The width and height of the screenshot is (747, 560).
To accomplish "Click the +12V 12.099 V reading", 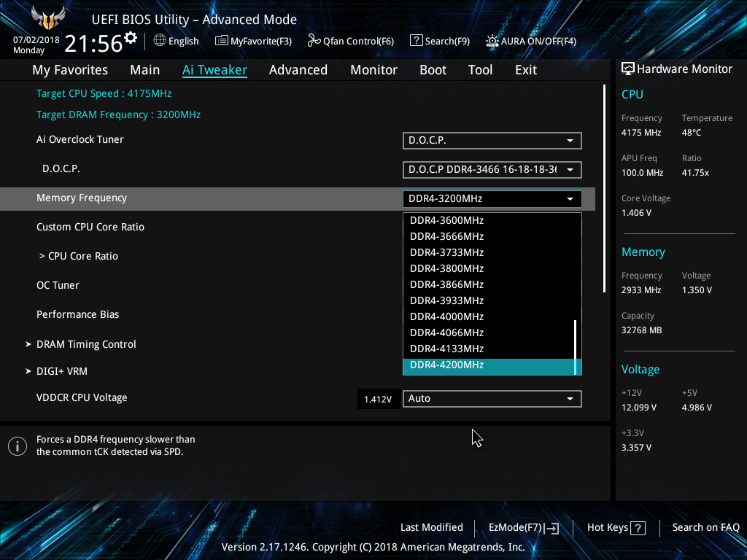I will pyautogui.click(x=639, y=408).
